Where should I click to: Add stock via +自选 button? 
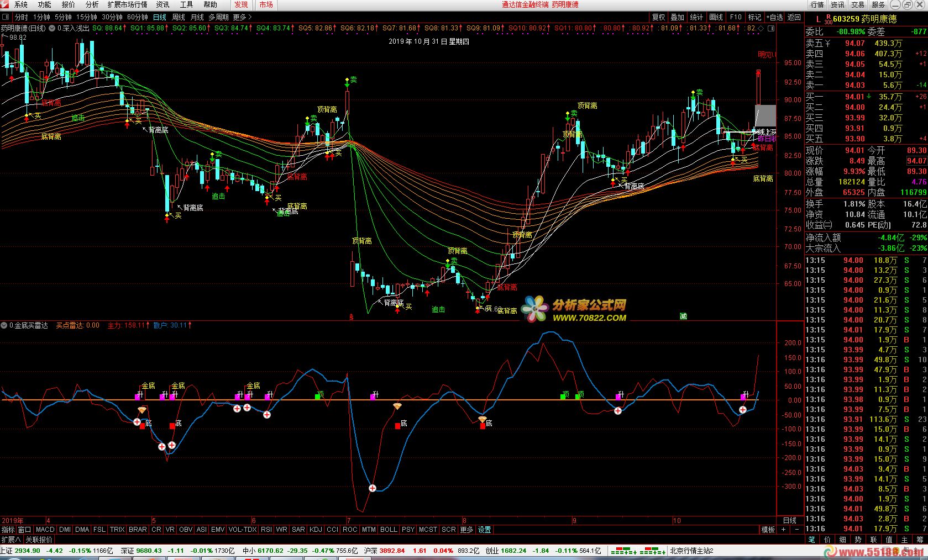(x=774, y=18)
